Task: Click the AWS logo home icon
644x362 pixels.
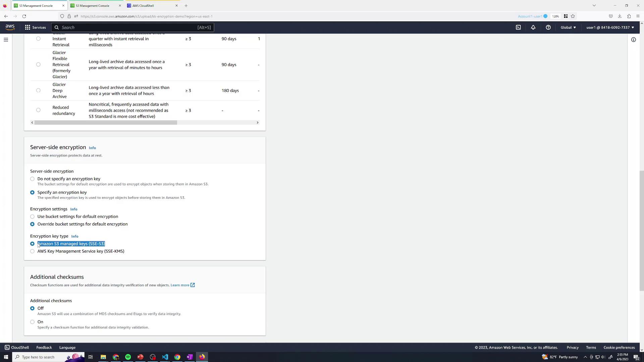Action: point(10,27)
